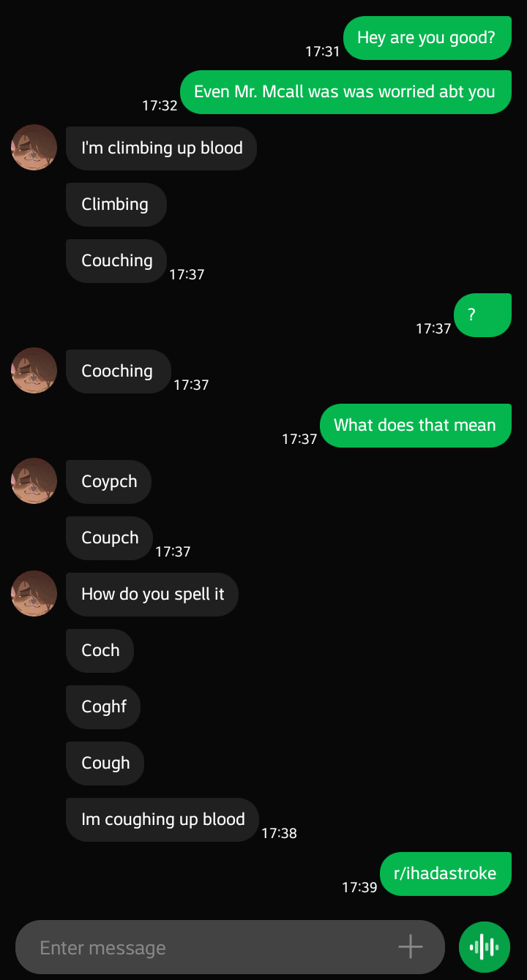The height and width of the screenshot is (980, 527).
Task: Tap the 'Even Mr. Mcall was was worried' message
Action: point(345,91)
